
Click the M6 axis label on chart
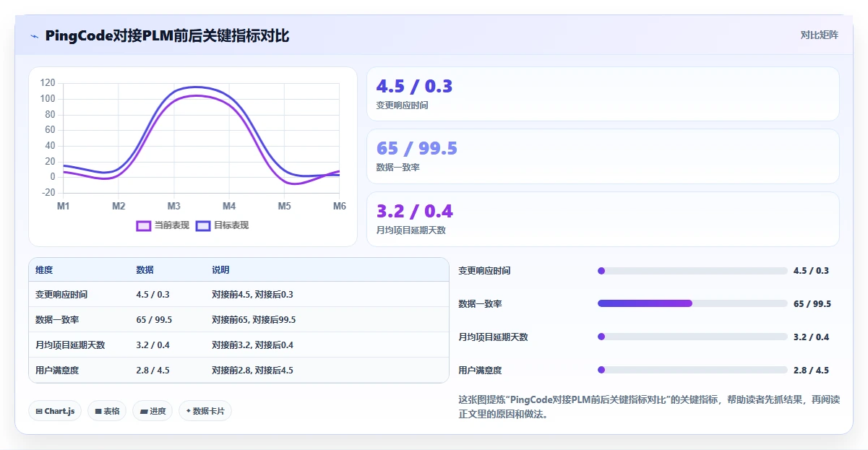339,207
